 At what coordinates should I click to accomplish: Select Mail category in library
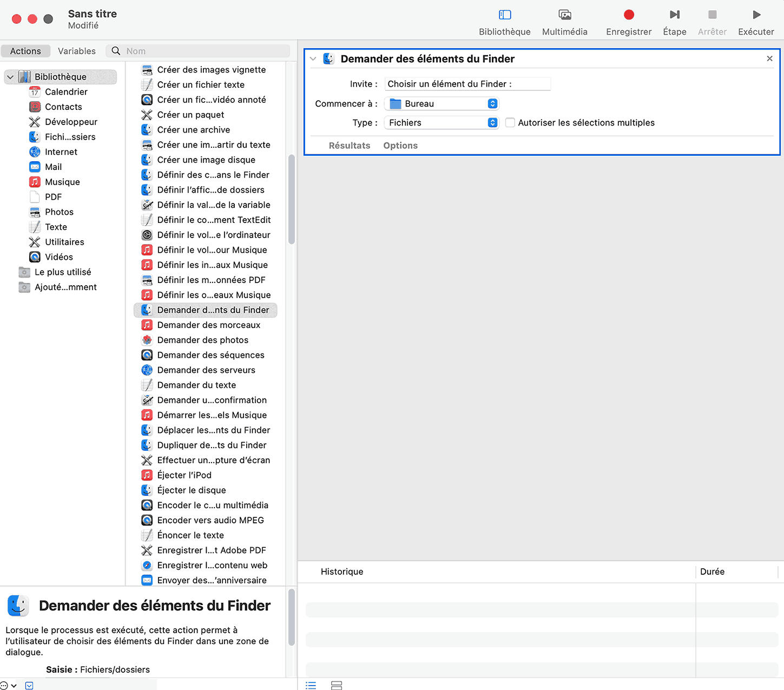tap(53, 167)
